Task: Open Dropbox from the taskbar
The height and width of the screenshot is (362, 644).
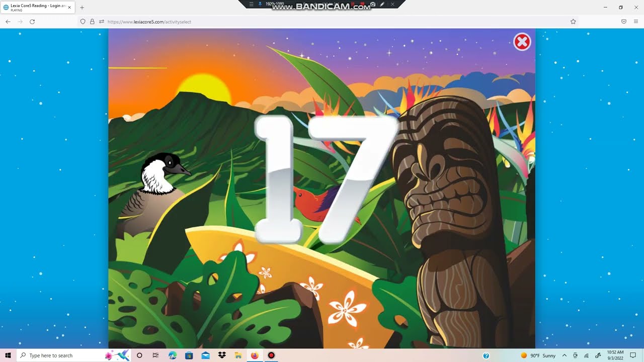Action: click(221, 355)
